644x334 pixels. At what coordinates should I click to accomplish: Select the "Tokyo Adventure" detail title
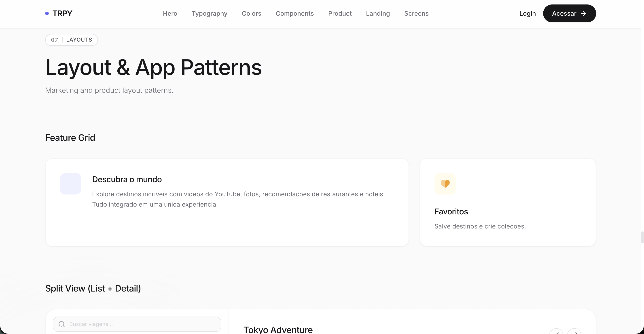click(x=278, y=330)
